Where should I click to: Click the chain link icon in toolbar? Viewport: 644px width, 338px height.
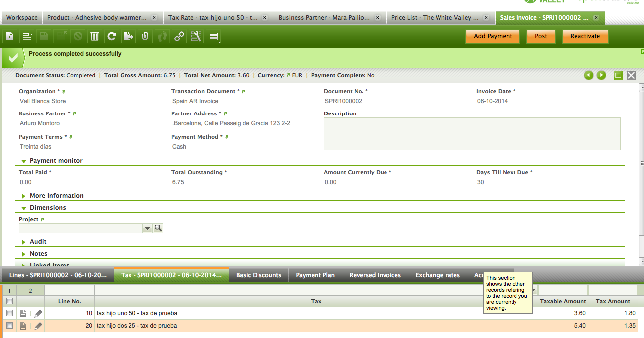(179, 36)
